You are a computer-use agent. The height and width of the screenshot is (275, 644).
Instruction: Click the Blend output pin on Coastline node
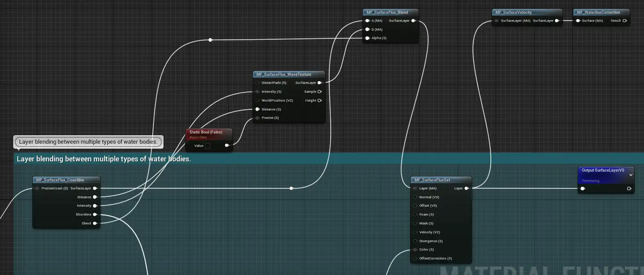pos(95,223)
